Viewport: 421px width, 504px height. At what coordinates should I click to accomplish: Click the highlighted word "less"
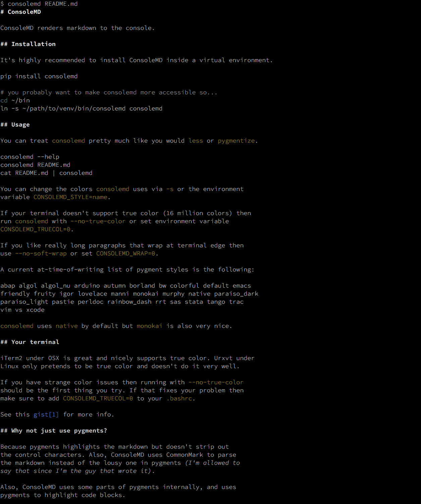[x=196, y=141]
